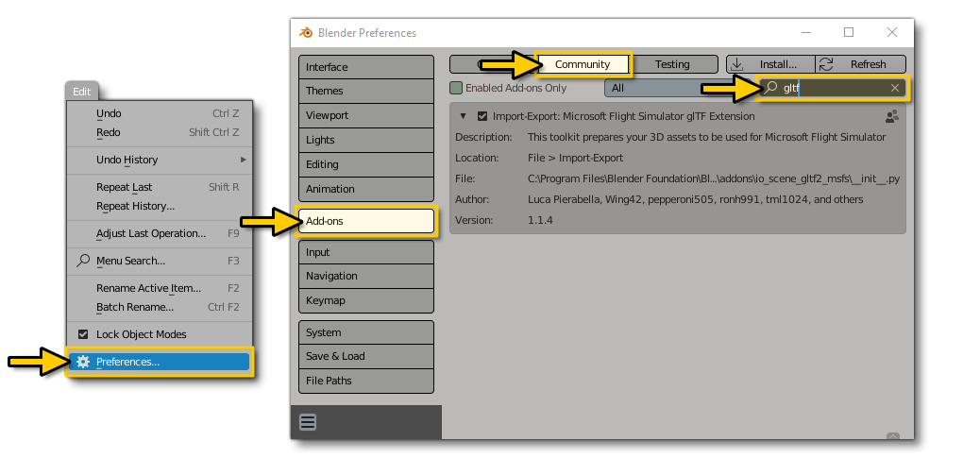The width and height of the screenshot is (980, 458).
Task: Open the Lights preferences section
Action: tap(366, 140)
